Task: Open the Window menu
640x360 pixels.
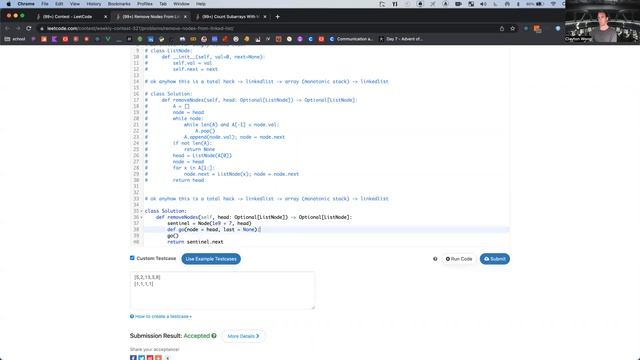Action: coord(181,4)
